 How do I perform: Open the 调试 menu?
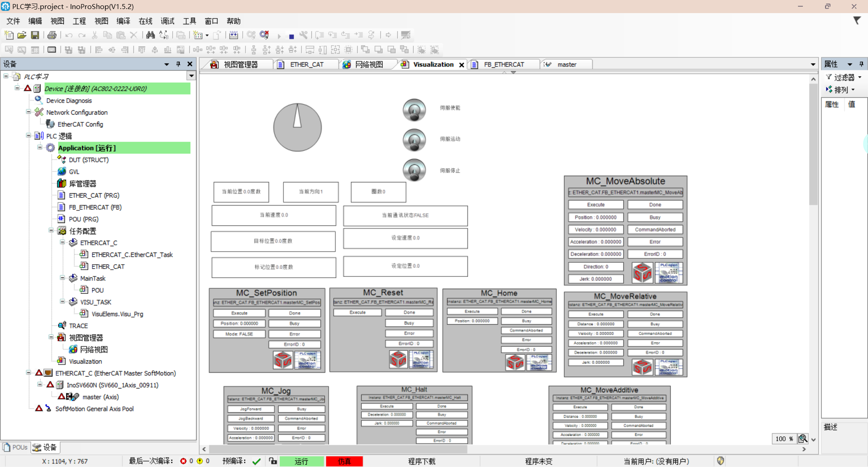[167, 21]
